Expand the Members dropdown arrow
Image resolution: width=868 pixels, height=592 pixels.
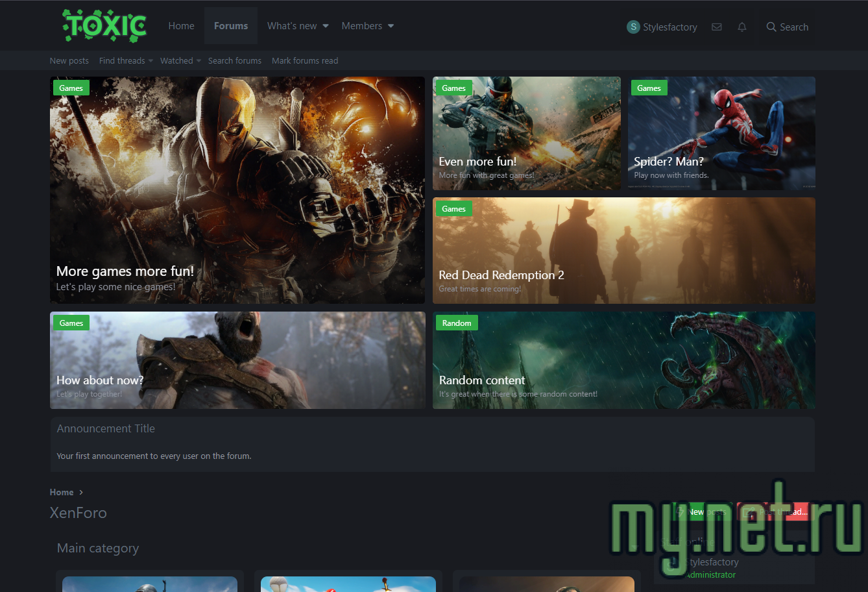coord(391,26)
